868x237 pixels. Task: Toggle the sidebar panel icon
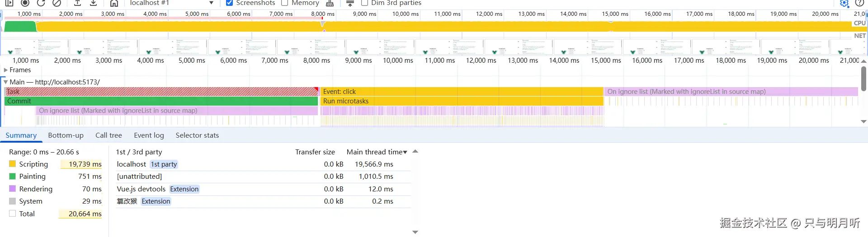[9, 3]
